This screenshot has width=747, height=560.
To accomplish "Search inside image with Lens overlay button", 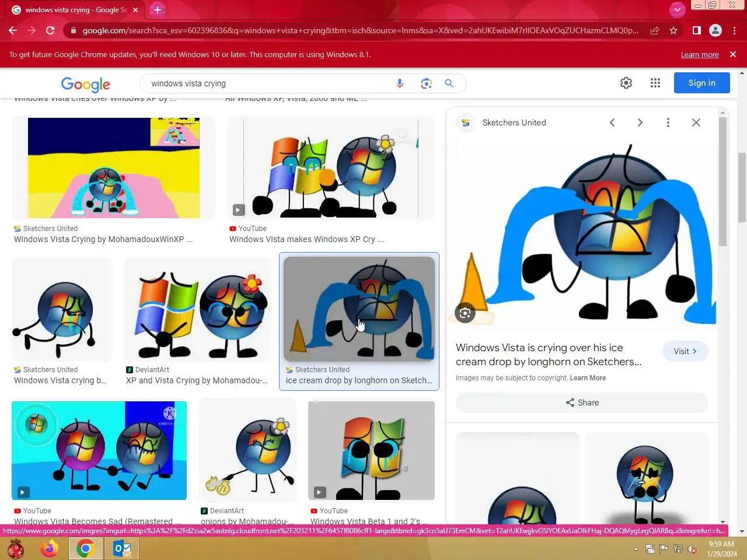I will click(x=465, y=313).
